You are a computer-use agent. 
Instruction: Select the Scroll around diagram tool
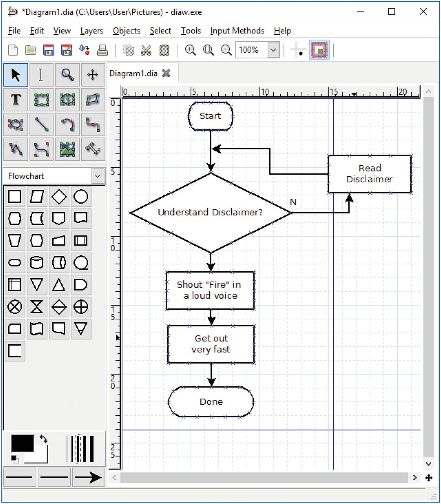click(93, 75)
